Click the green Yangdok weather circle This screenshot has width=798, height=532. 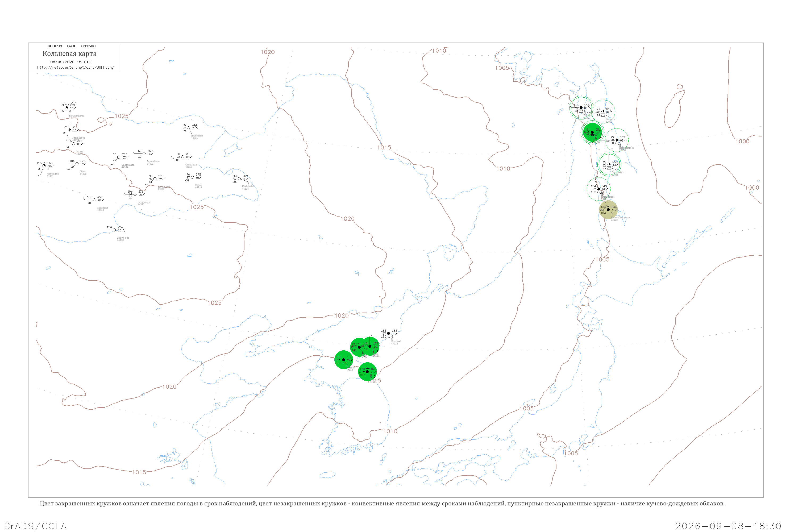tap(344, 360)
